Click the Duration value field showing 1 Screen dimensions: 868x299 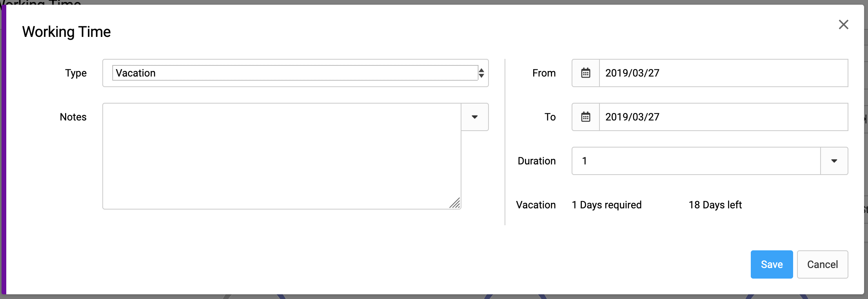[x=696, y=161]
